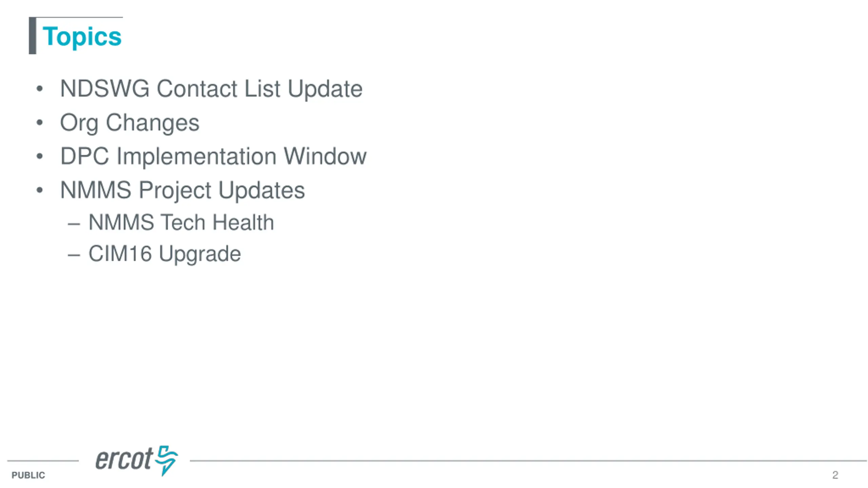Click the dash before CIM16 Upgrade

click(74, 255)
